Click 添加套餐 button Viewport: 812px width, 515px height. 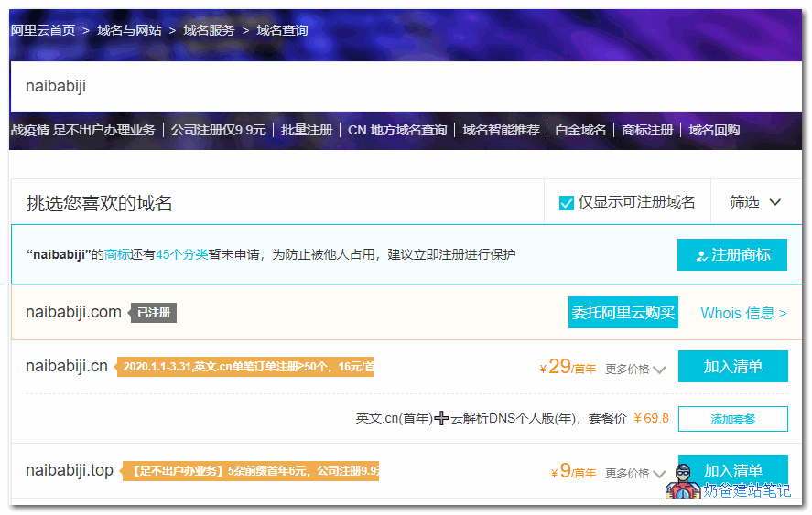(x=732, y=419)
